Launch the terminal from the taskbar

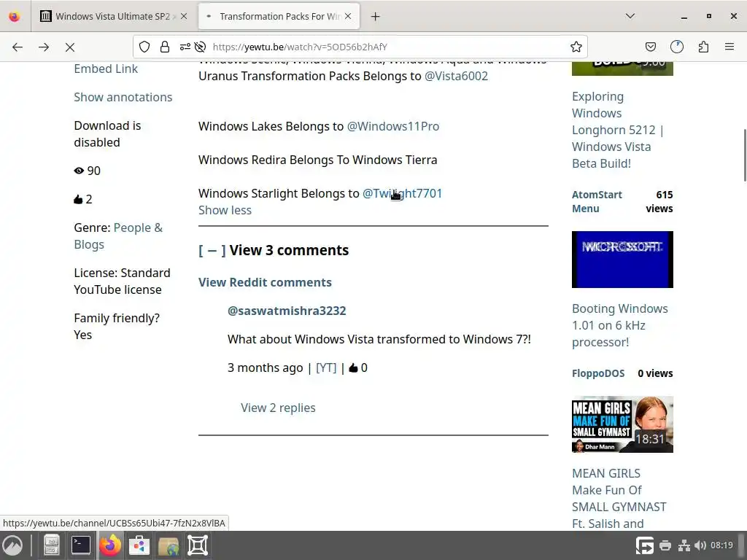pos(81,545)
